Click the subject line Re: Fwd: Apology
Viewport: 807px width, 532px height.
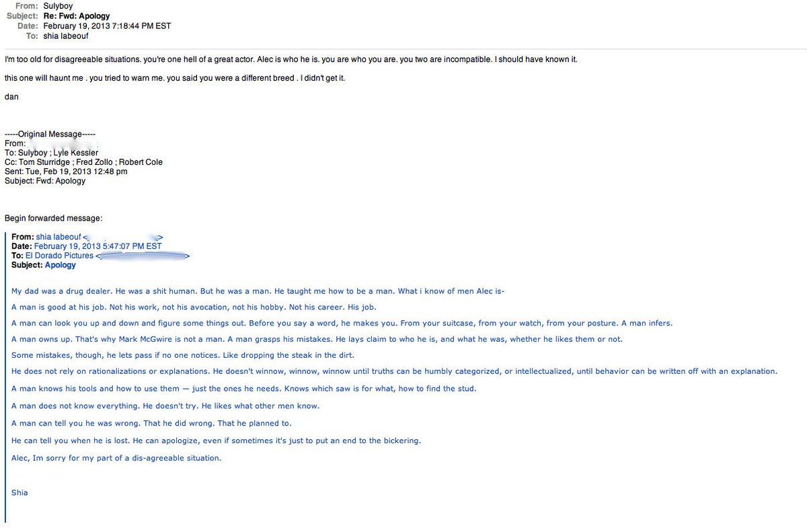point(77,15)
